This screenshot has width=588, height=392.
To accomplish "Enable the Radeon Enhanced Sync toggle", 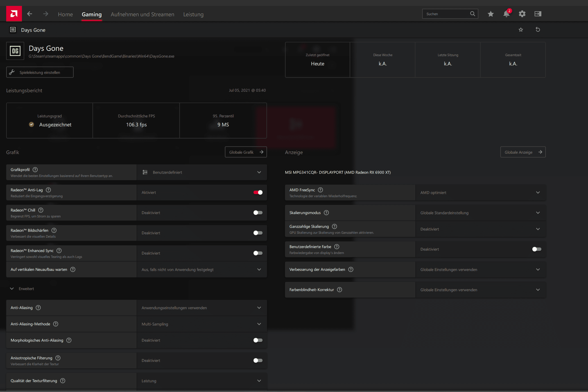I will (x=258, y=253).
